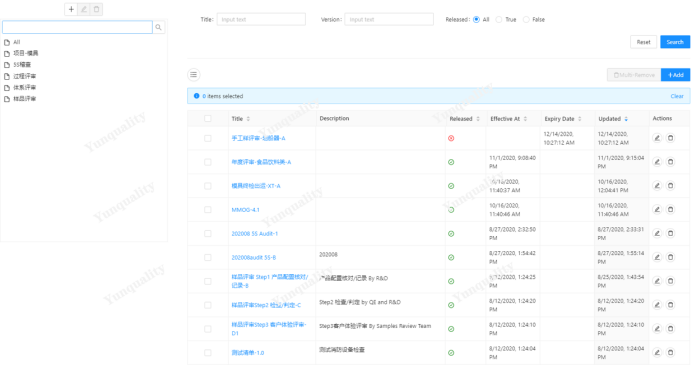Screen dimensions: 693x375
Task: Click the blue +Add button
Action: [676, 75]
